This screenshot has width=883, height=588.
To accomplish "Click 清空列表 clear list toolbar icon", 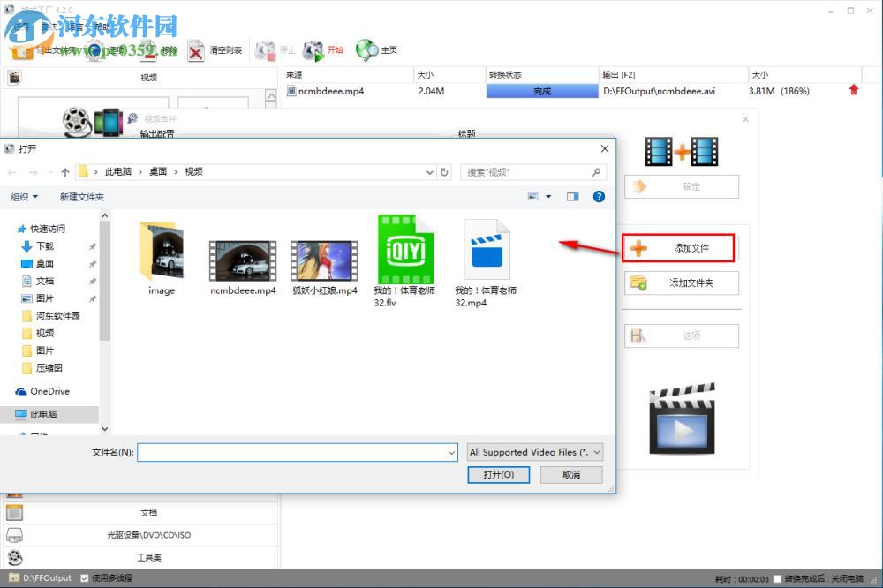I will coord(196,52).
